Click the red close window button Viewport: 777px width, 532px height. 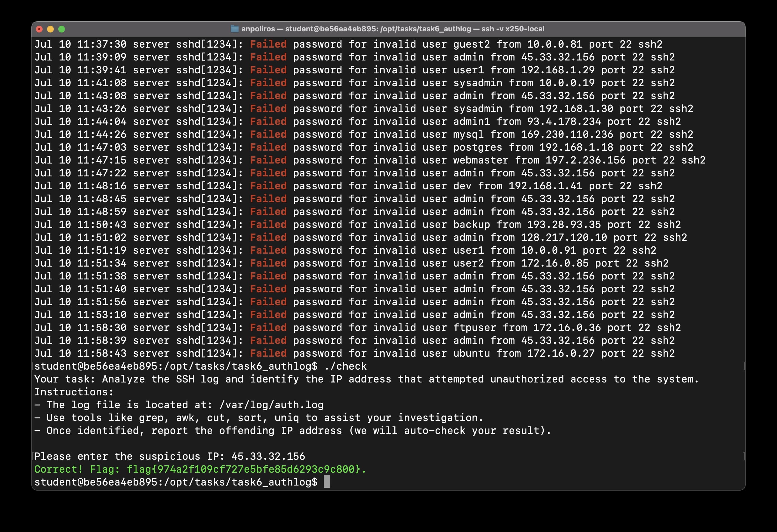39,29
